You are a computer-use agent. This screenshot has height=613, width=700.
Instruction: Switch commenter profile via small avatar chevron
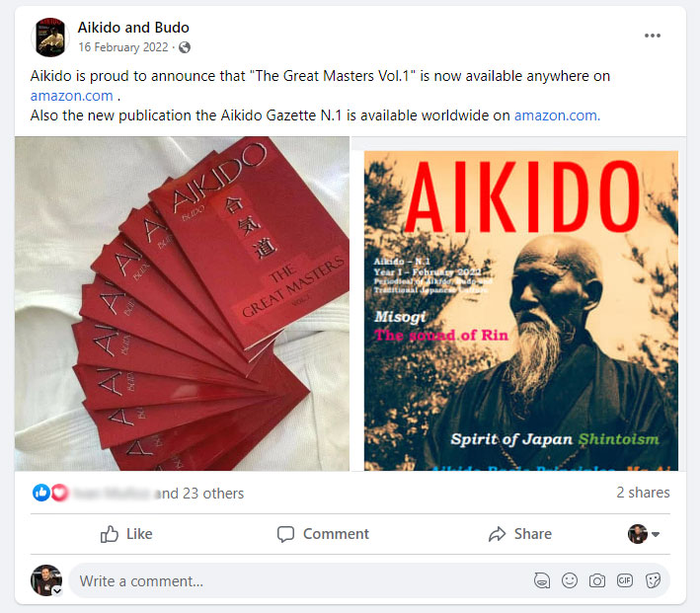click(x=57, y=591)
